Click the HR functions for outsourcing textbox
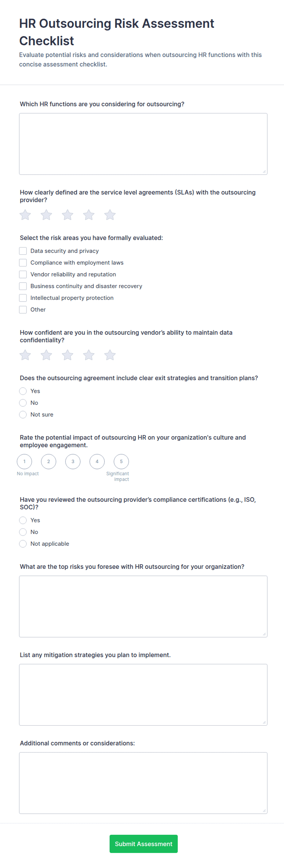Image resolution: width=284 pixels, height=868 pixels. click(143, 144)
